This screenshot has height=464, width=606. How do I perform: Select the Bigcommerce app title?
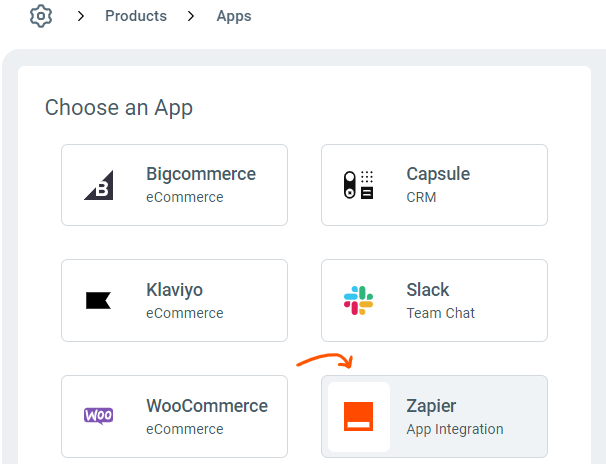pos(201,174)
